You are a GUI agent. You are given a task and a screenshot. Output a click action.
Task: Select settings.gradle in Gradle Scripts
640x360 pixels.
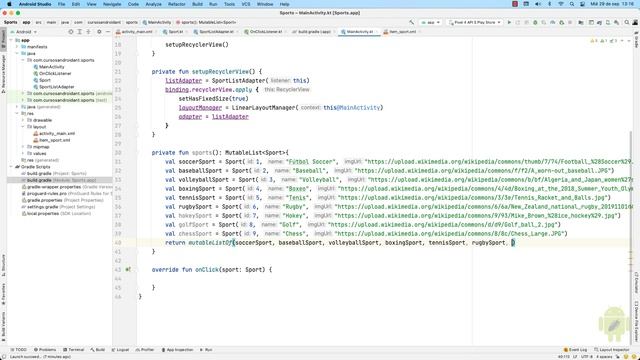(x=58, y=207)
